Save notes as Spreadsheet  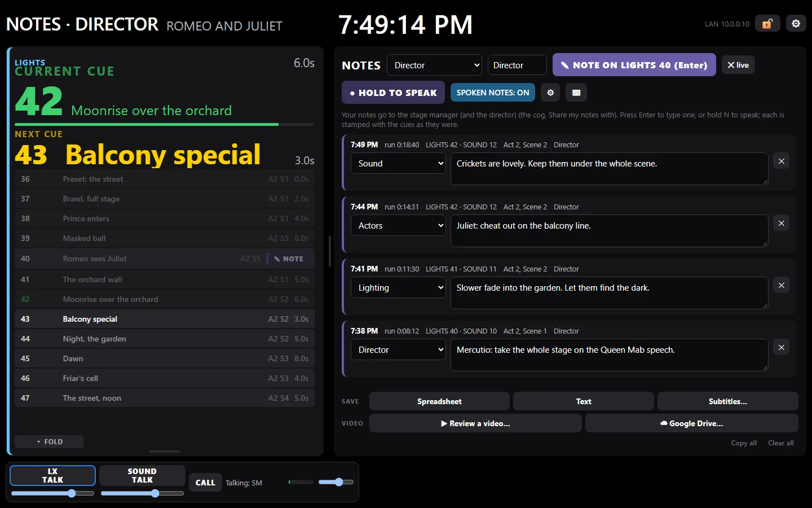pos(439,401)
